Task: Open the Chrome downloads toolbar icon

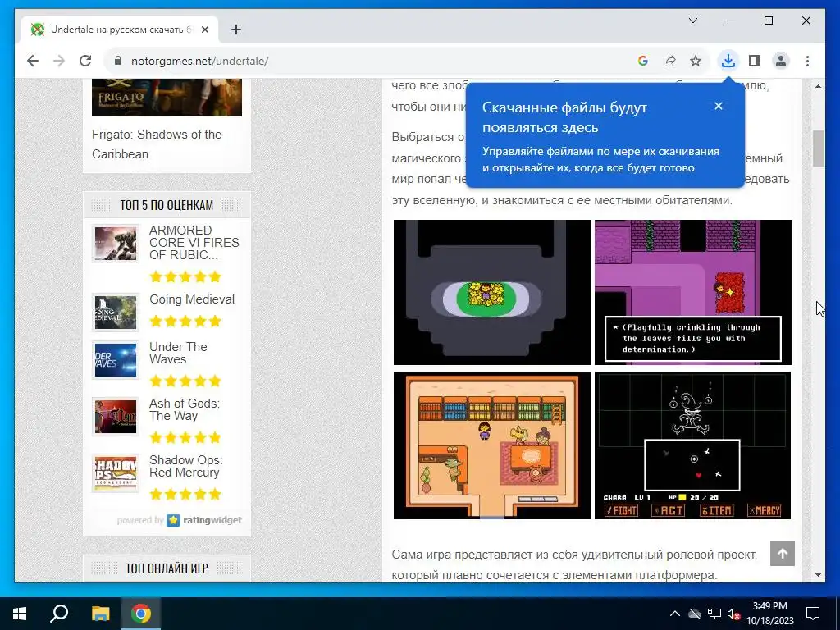Action: coord(728,61)
